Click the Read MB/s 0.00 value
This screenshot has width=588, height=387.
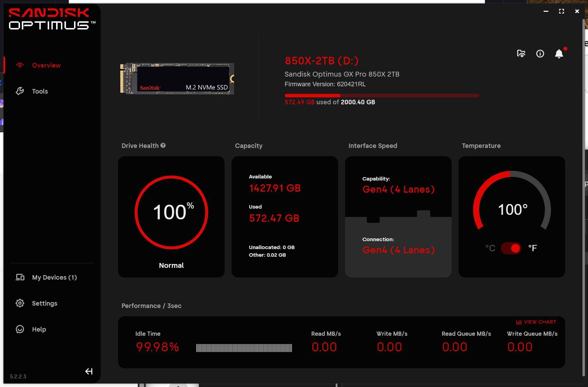coord(324,347)
